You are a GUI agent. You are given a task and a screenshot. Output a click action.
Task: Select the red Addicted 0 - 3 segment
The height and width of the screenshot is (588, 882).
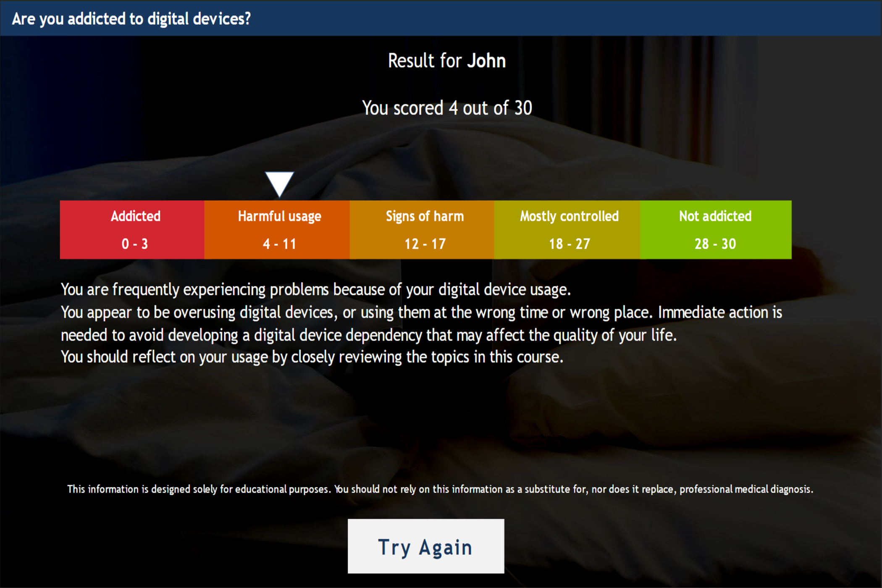pos(132,230)
